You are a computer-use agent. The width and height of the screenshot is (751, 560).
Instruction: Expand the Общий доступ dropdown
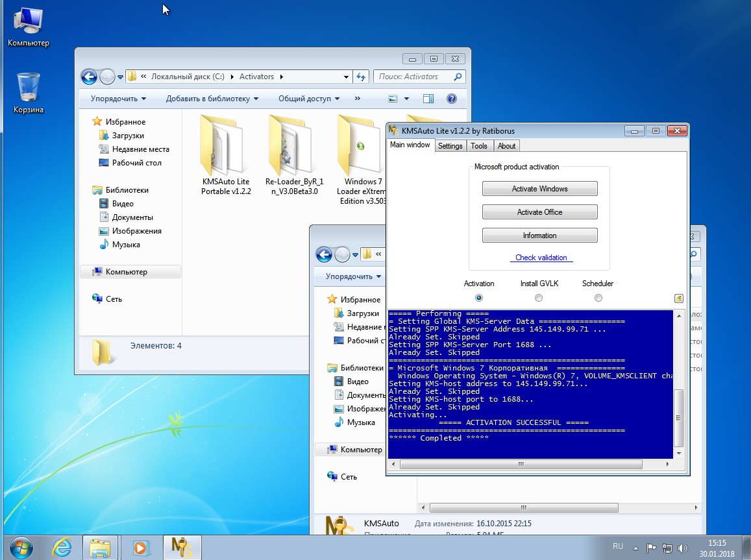309,99
